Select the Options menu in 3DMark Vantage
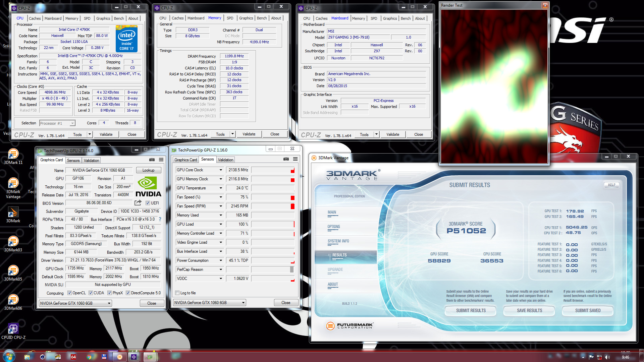 (x=334, y=227)
